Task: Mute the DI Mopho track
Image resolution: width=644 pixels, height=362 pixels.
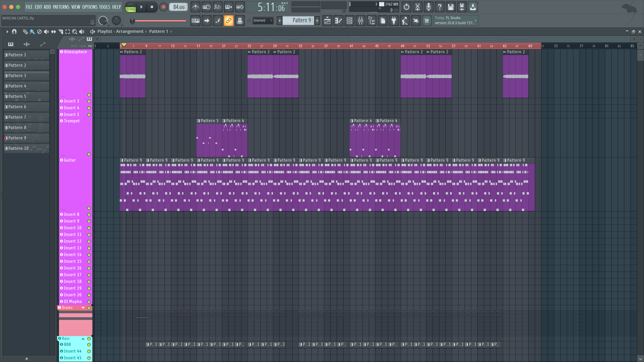Action: point(89,302)
